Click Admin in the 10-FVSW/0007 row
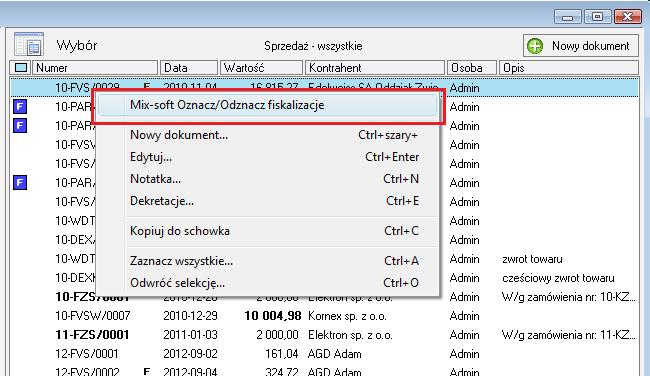 pyautogui.click(x=464, y=316)
